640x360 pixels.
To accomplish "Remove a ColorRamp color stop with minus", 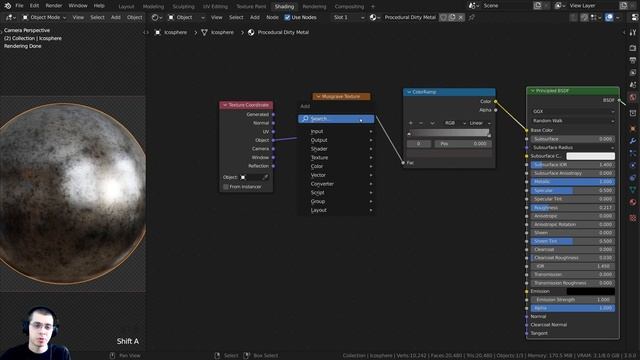I will [x=421, y=123].
